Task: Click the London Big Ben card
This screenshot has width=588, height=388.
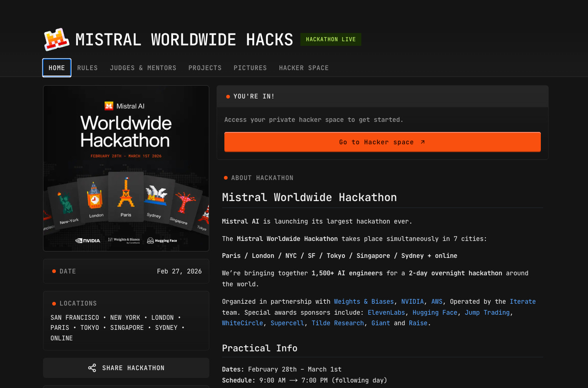Action: tap(95, 200)
